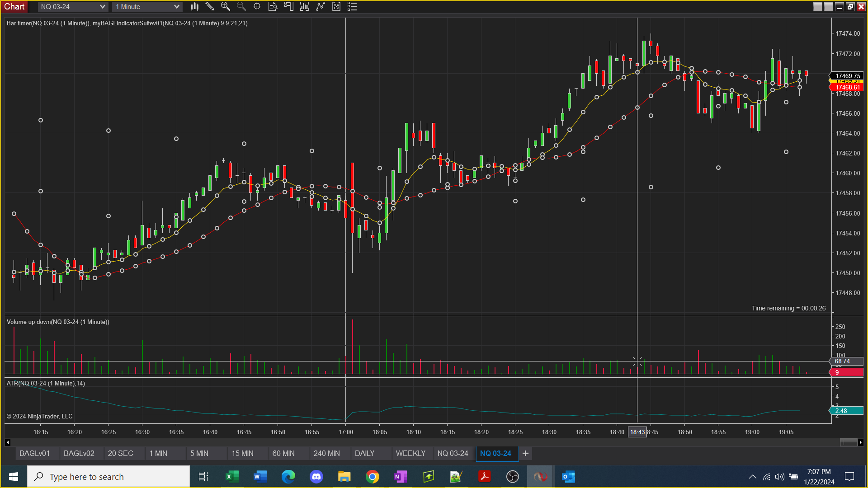Image resolution: width=868 pixels, height=488 pixels.
Task: Select the WEEKLY chart tab
Action: [x=410, y=453]
